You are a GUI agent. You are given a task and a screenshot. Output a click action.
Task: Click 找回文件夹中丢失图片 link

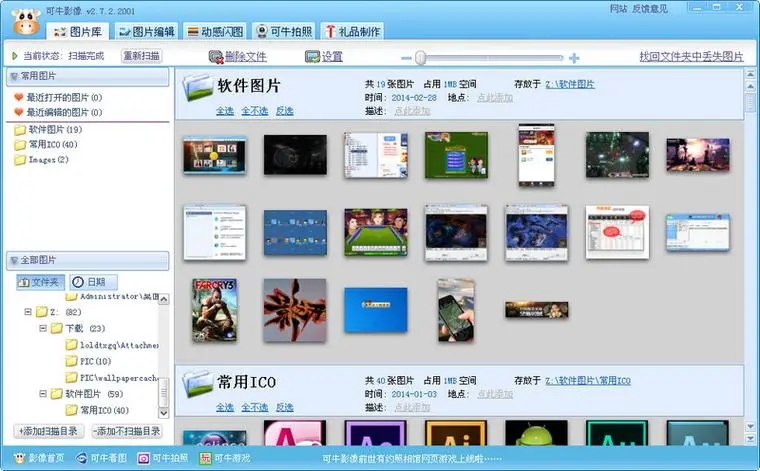coord(691,57)
